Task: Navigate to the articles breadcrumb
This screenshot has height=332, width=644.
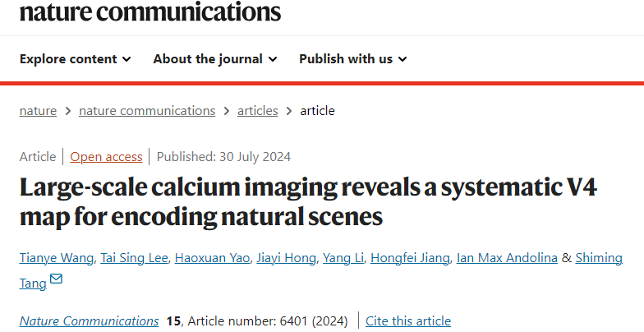Action: coord(258,110)
